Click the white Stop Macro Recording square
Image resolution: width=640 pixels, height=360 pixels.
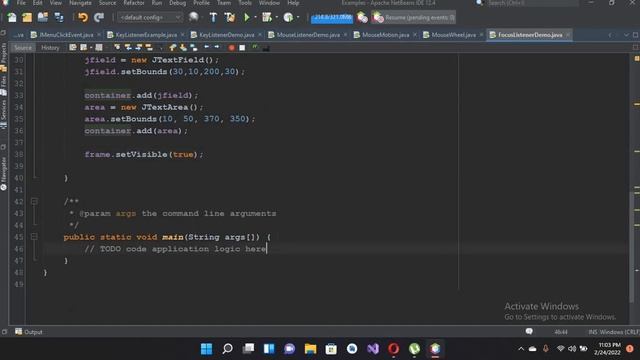(x=242, y=48)
